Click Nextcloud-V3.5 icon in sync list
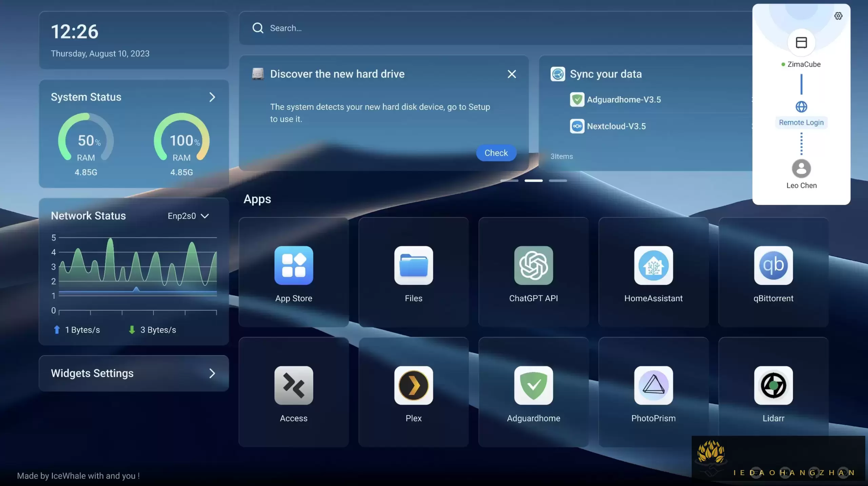The image size is (868, 486). click(577, 126)
